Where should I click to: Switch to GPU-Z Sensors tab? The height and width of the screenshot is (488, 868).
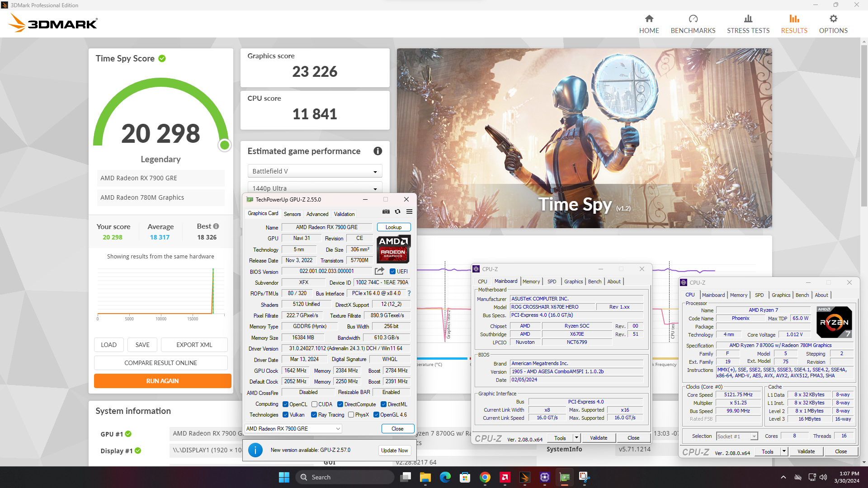pyautogui.click(x=292, y=214)
